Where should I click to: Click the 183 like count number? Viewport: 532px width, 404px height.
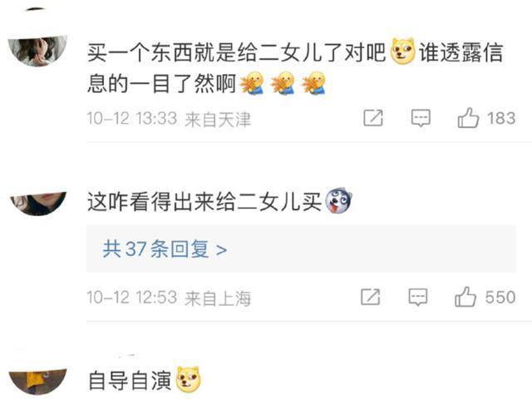501,118
